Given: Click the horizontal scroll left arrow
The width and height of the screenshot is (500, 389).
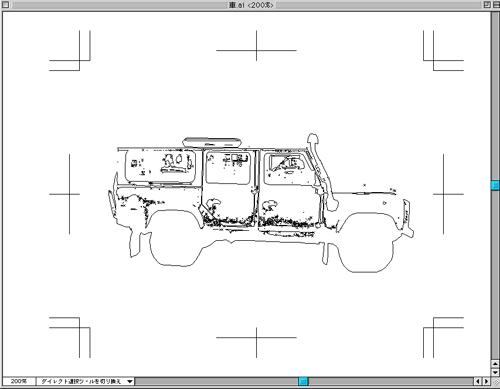Looking at the screenshot, I should pyautogui.click(x=478, y=381).
